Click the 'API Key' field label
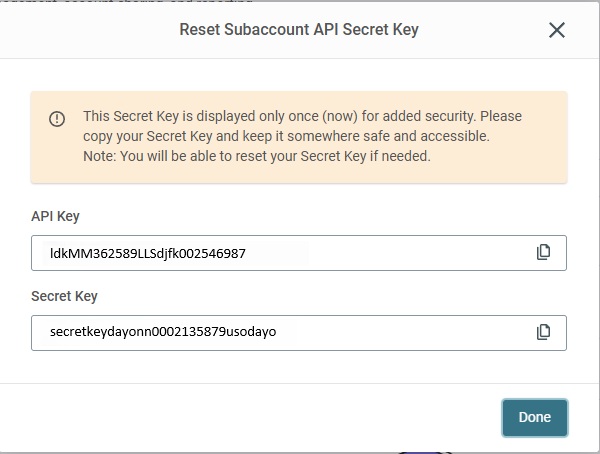 coord(56,216)
